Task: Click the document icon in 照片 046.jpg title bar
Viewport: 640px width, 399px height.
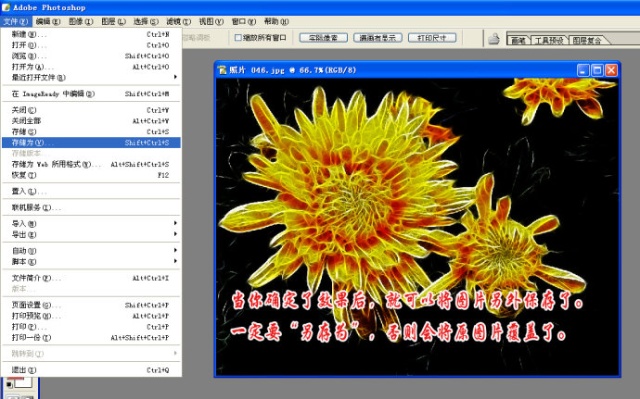Action: [222, 70]
